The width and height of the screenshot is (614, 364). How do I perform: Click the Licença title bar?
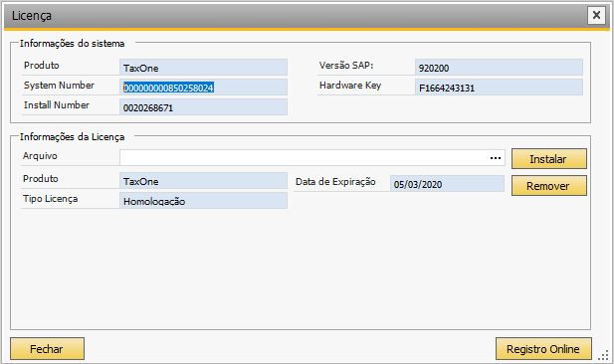coord(294,16)
